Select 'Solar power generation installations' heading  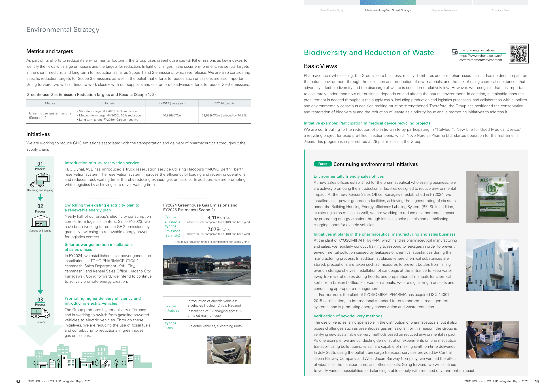(98, 247)
